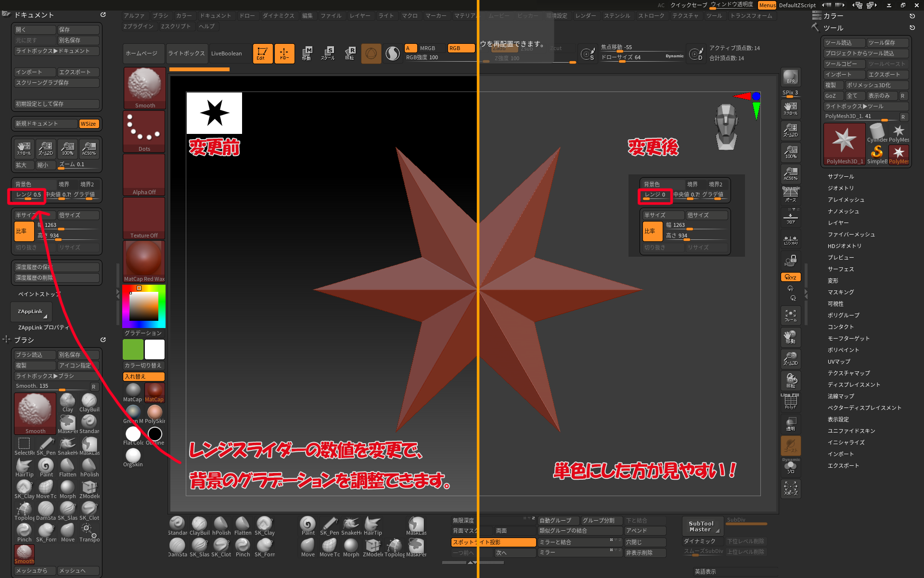Select the Pinch brush in brush palette
The width and height of the screenshot is (924, 578).
[x=24, y=533]
